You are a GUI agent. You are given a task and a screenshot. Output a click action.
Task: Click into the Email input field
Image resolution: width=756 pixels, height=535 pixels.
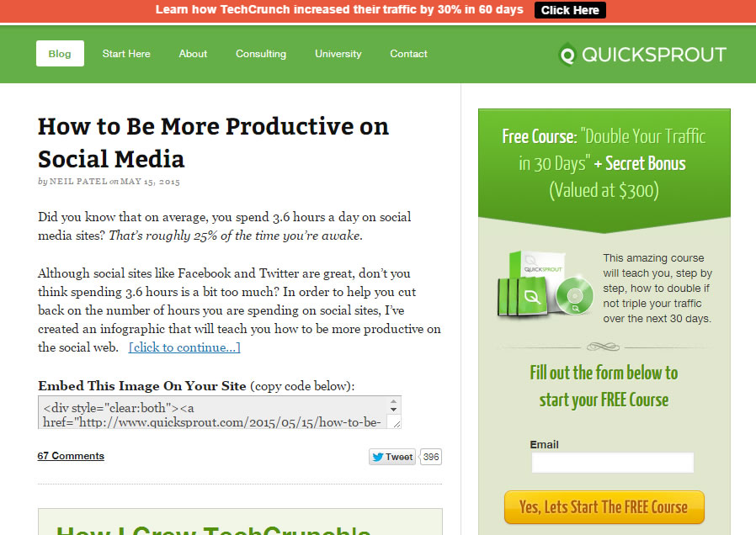point(612,463)
